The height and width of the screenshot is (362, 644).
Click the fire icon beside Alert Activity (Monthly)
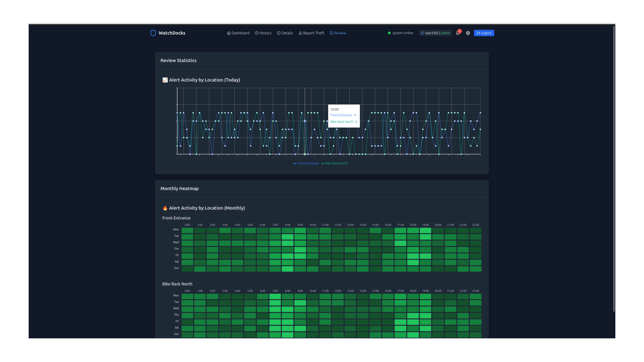point(165,208)
